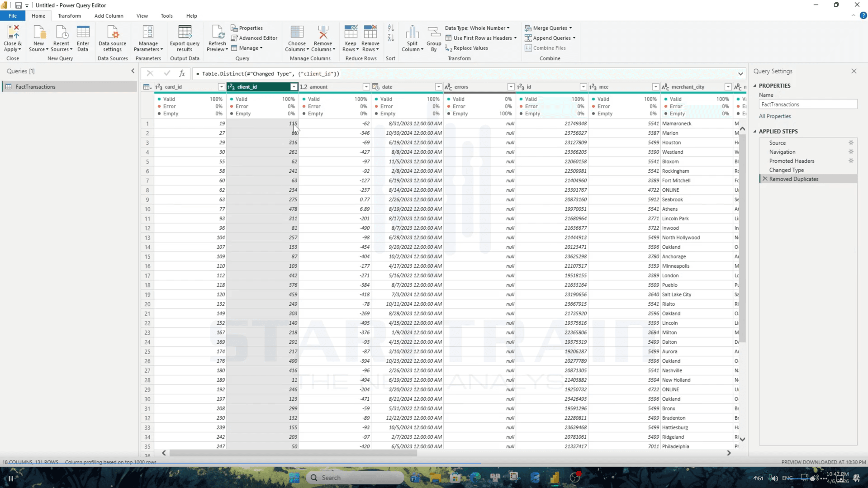Switch to the Tools tab
The width and height of the screenshot is (868, 488).
pyautogui.click(x=166, y=16)
